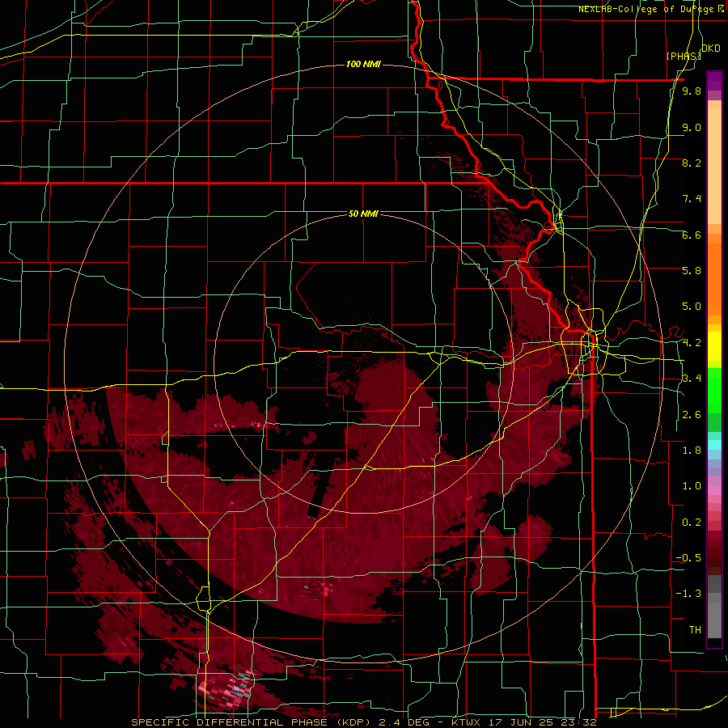Click the "[PHAS]" label near the legend

pos(684,56)
